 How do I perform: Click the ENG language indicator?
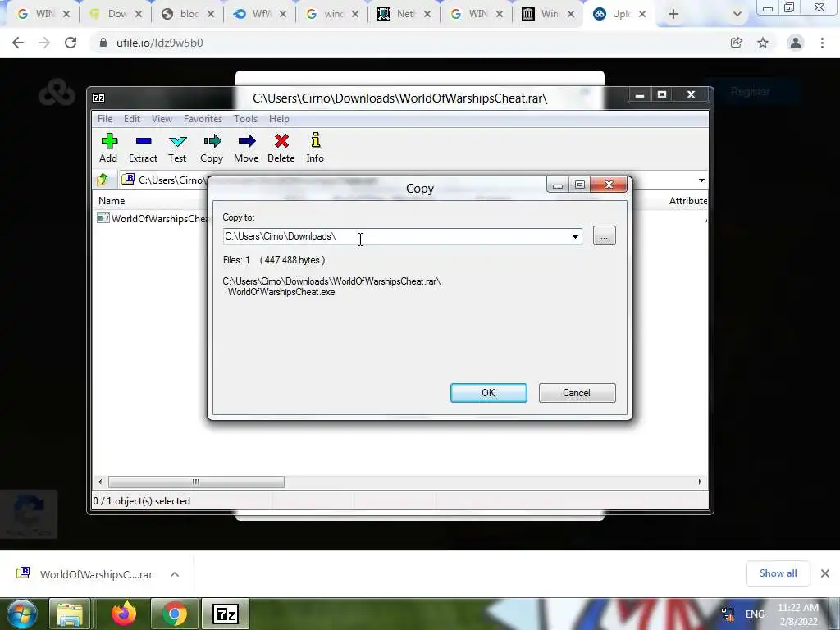coord(755,614)
